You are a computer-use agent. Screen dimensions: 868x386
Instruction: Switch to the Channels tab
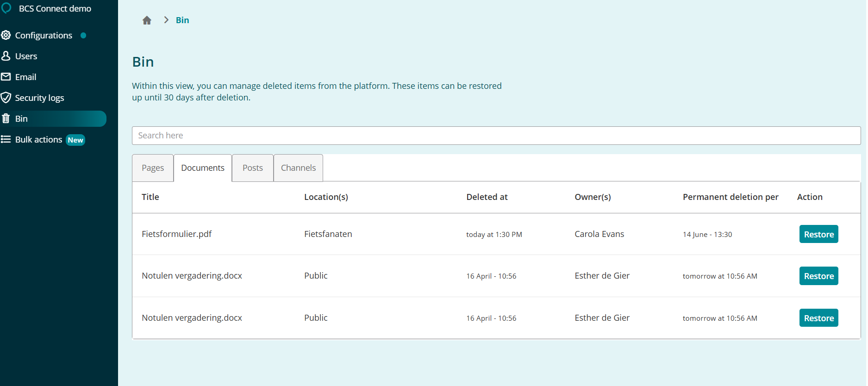click(x=298, y=168)
